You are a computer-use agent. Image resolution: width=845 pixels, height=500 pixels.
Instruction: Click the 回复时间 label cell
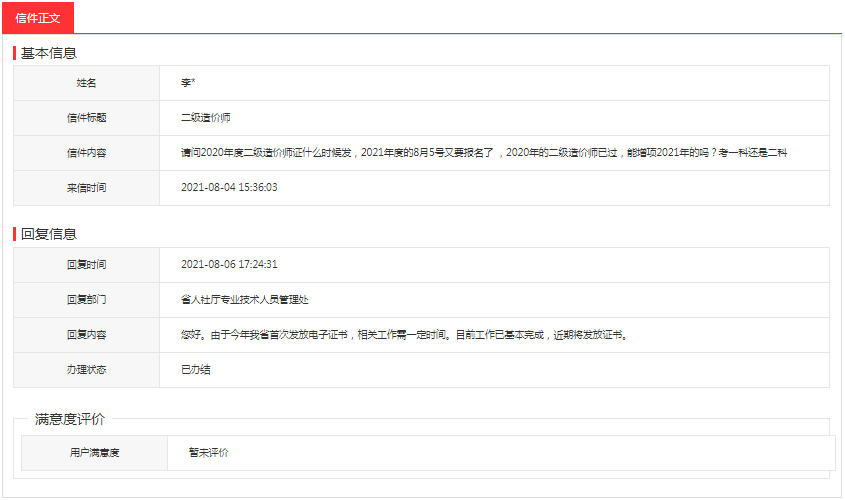[x=86, y=265]
